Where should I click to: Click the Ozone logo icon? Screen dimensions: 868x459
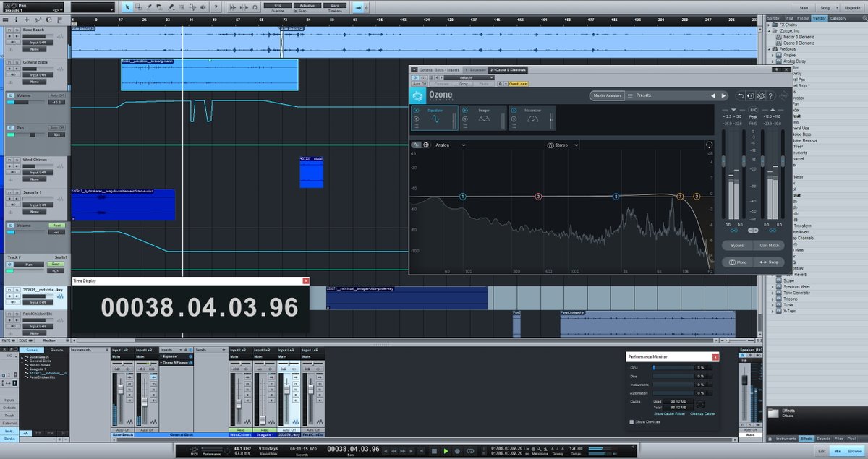click(417, 96)
